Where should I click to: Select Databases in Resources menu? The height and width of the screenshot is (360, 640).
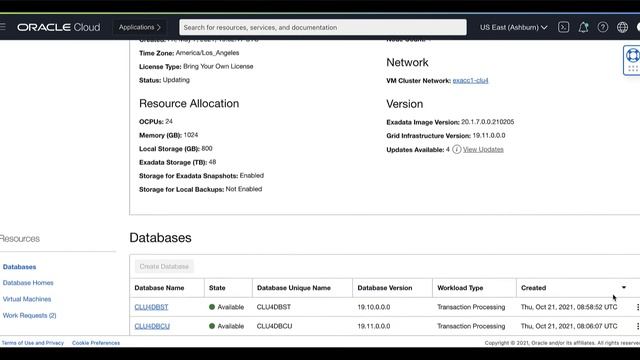[x=20, y=267]
